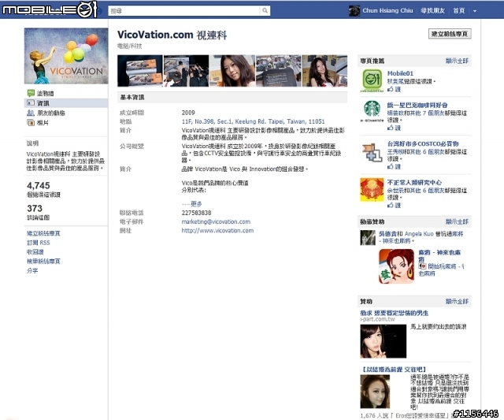Show all in the bottom ads section
Viewport: 504px width, 420px height.
(457, 301)
